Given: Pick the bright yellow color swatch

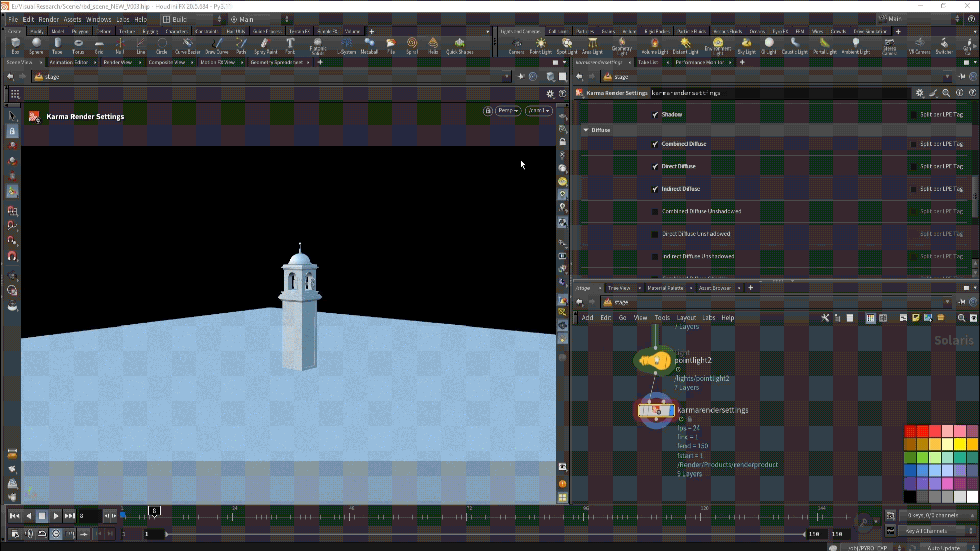Looking at the screenshot, I should [960, 444].
